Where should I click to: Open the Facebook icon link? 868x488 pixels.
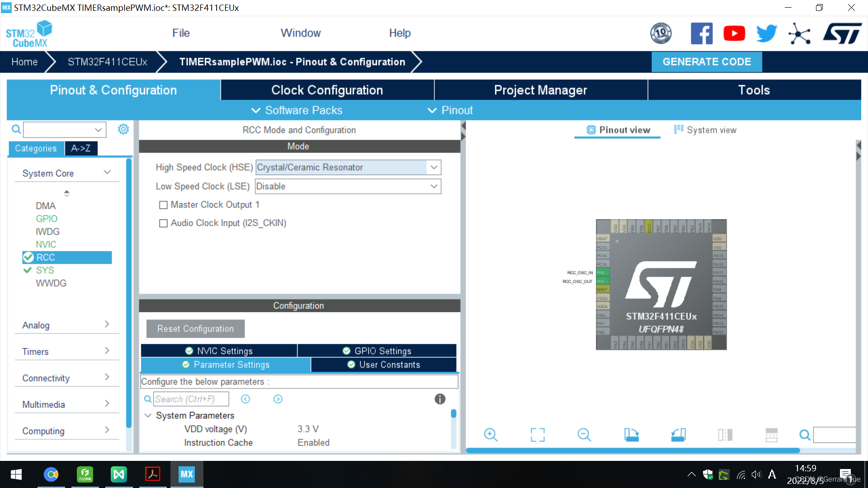[702, 33]
